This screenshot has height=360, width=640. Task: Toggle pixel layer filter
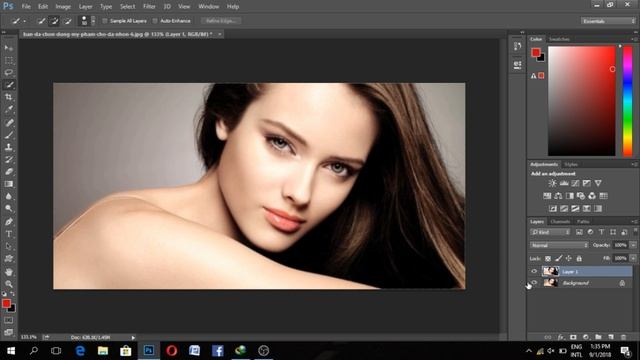point(579,232)
